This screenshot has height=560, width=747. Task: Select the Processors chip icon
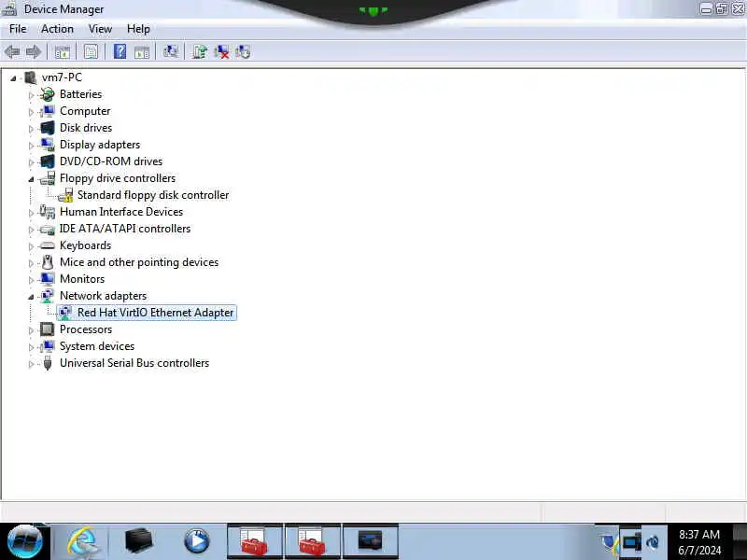(48, 329)
